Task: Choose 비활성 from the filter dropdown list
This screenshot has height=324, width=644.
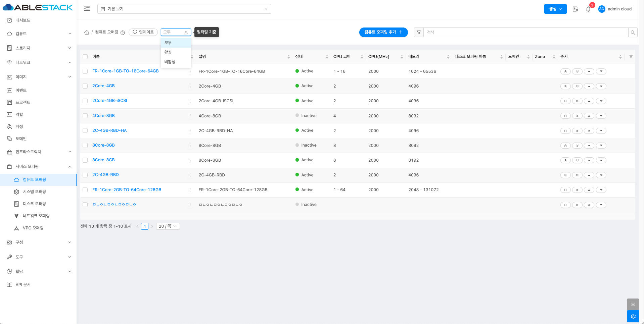Action: pos(170,62)
